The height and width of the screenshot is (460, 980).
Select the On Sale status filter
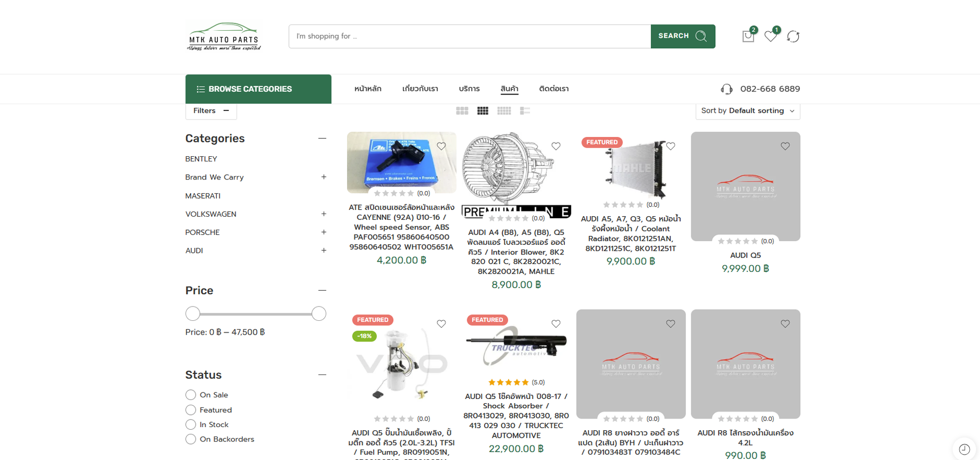click(191, 395)
